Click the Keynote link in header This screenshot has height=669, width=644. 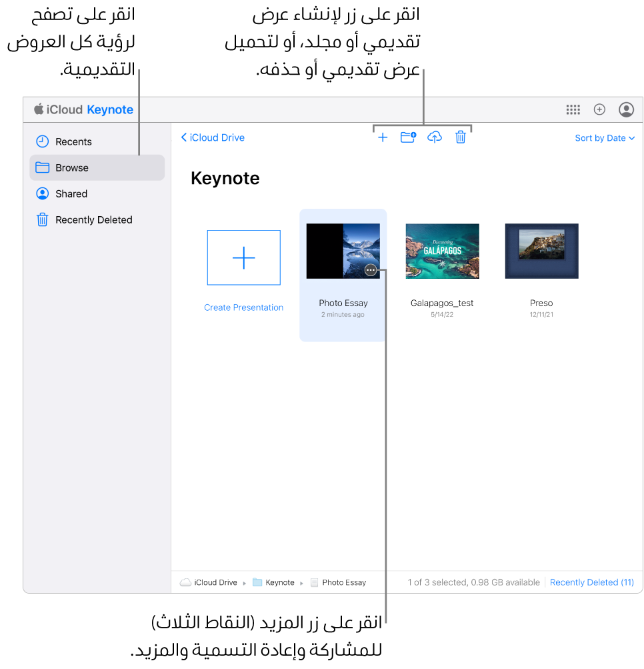[110, 109]
